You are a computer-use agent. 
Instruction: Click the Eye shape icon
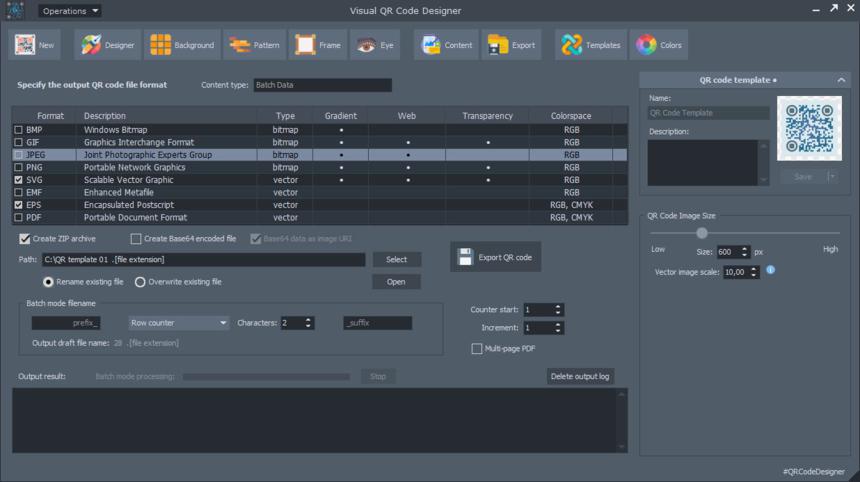pyautogui.click(x=366, y=45)
